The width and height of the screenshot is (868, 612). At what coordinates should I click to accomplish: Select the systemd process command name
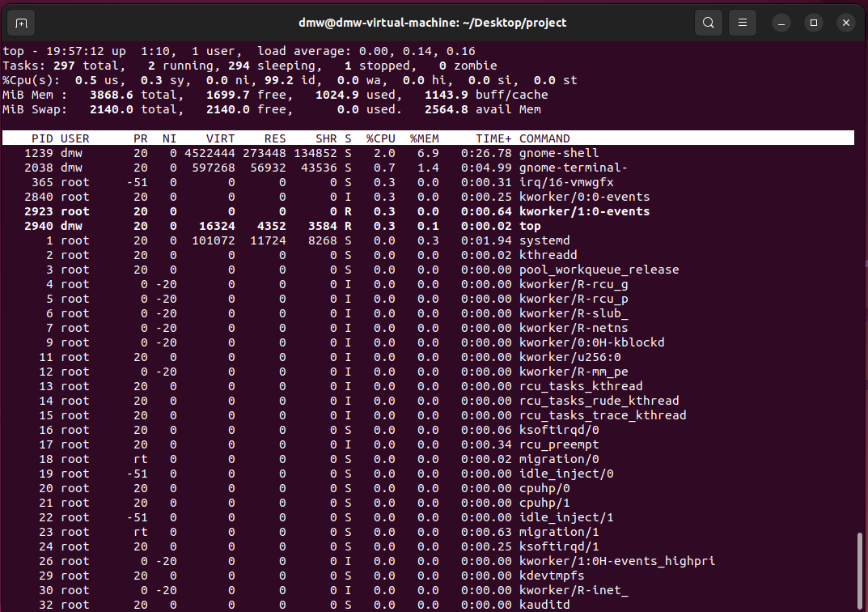tap(545, 240)
